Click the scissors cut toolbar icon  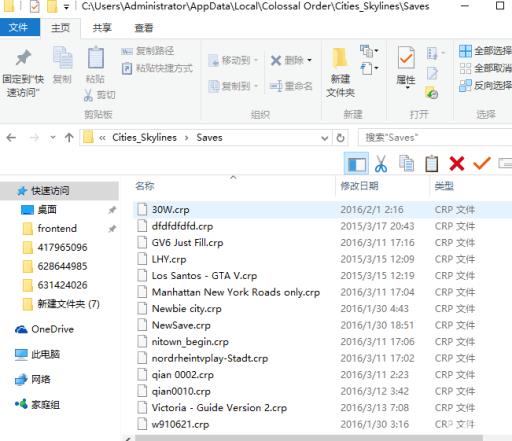click(x=381, y=164)
